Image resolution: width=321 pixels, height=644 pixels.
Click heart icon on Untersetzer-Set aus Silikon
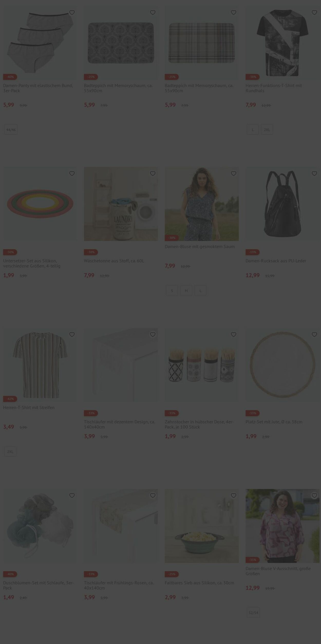(72, 174)
